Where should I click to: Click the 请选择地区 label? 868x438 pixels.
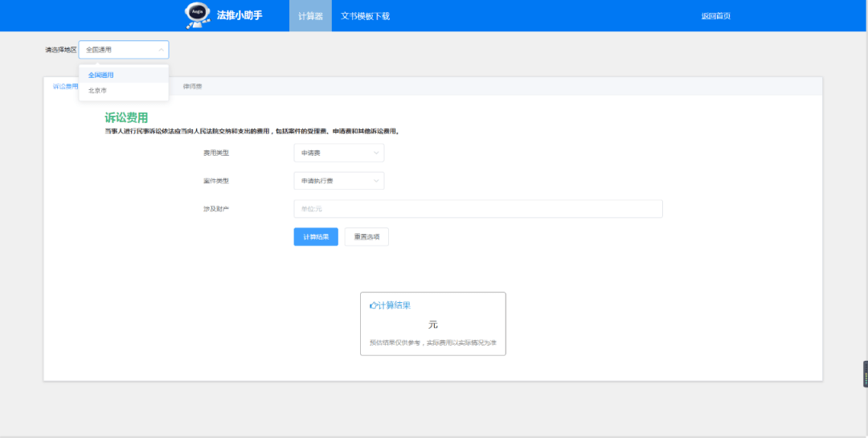point(61,50)
